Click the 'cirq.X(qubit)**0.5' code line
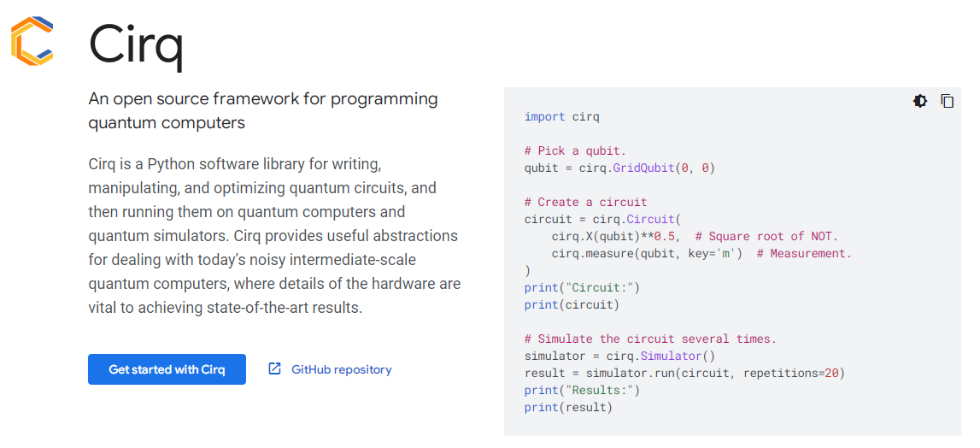 [x=695, y=237]
